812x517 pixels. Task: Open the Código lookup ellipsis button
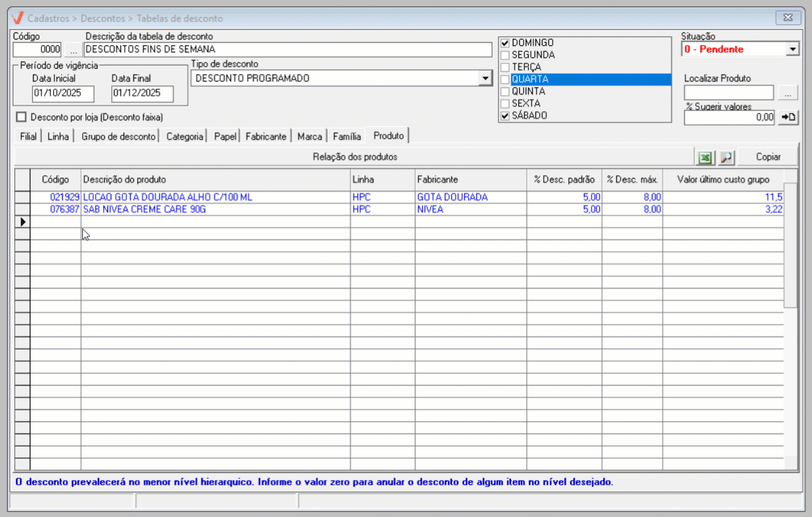tap(73, 49)
